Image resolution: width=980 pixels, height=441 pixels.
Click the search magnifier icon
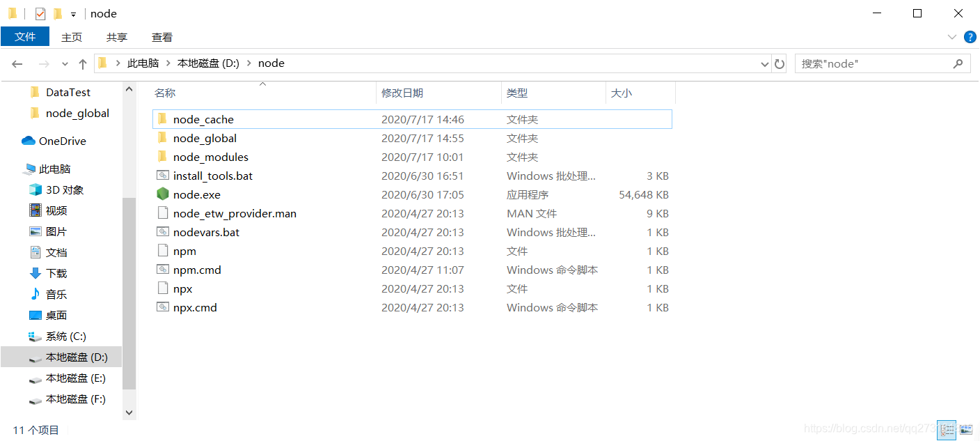pos(958,63)
